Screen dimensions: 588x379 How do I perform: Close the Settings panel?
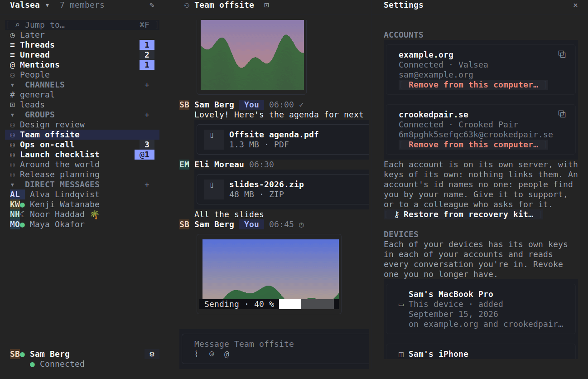(x=575, y=5)
